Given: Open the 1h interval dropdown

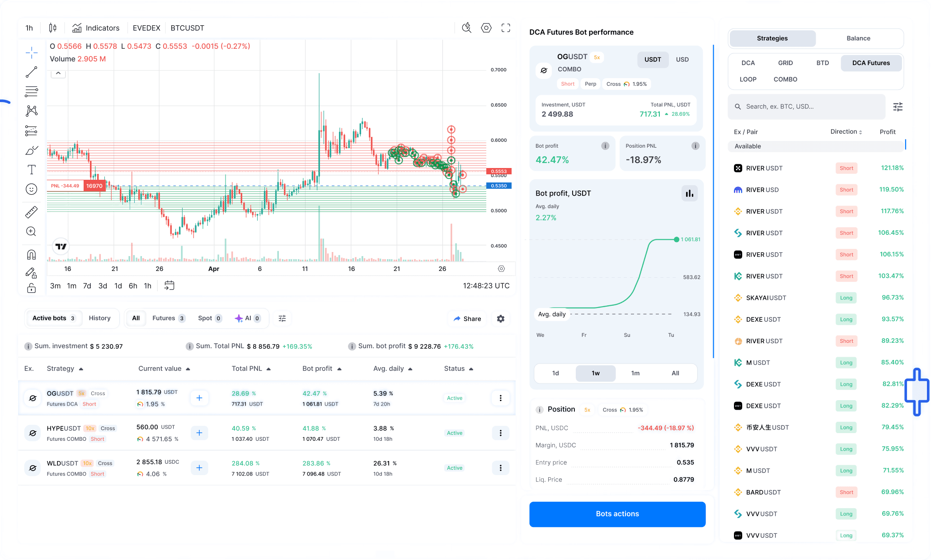Looking at the screenshot, I should (x=29, y=28).
